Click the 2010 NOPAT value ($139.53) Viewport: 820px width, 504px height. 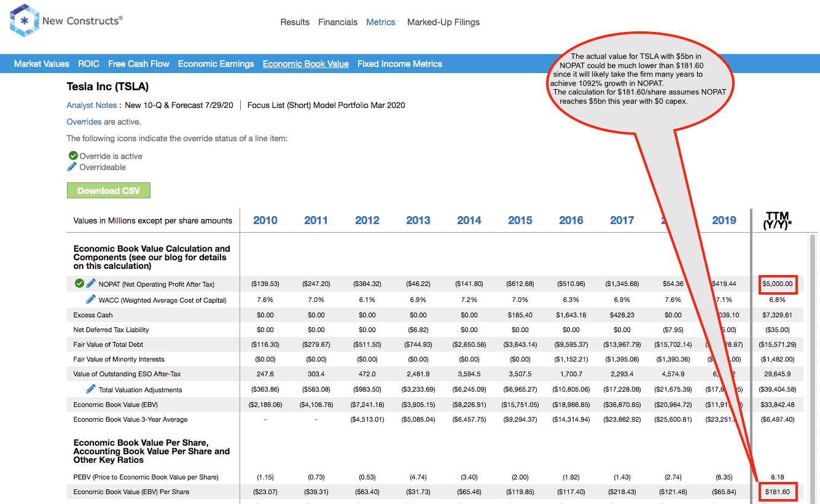click(265, 284)
